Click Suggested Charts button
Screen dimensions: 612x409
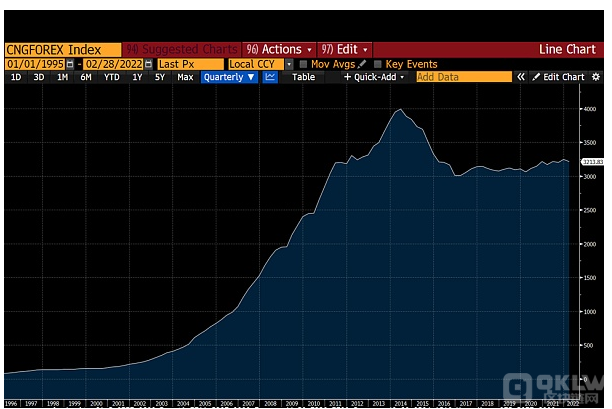pos(181,49)
